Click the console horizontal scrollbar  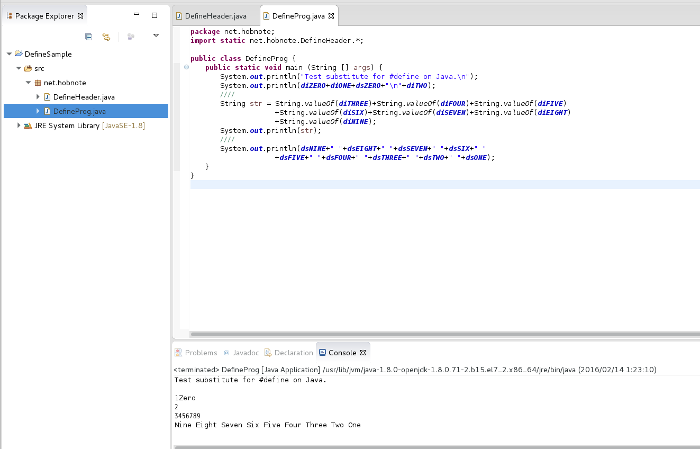(437, 447)
